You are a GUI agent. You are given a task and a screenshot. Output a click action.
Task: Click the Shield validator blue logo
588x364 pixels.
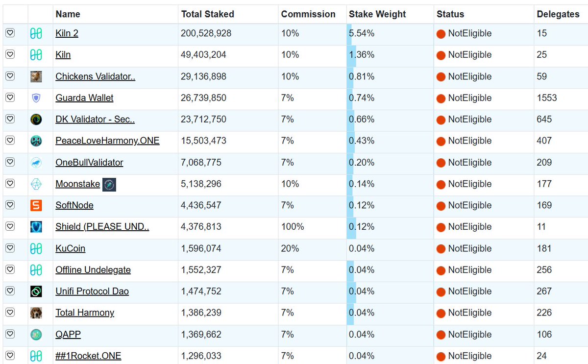[36, 227]
